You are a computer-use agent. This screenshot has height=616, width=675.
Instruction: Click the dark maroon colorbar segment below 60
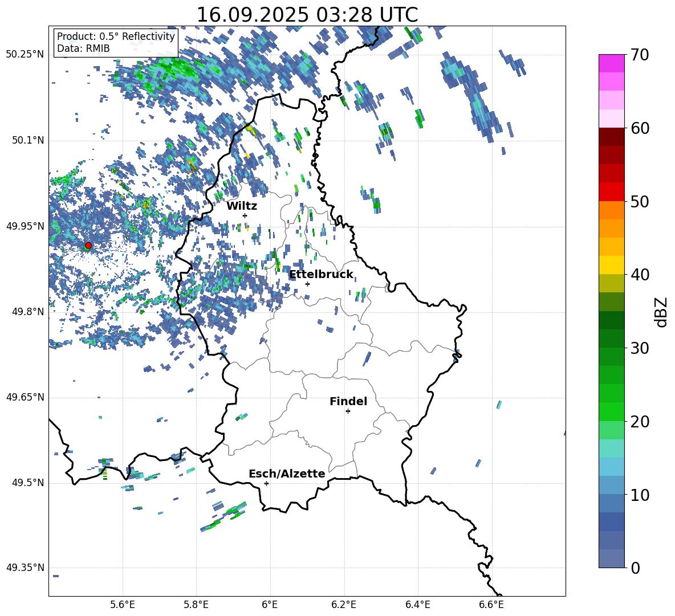point(612,137)
